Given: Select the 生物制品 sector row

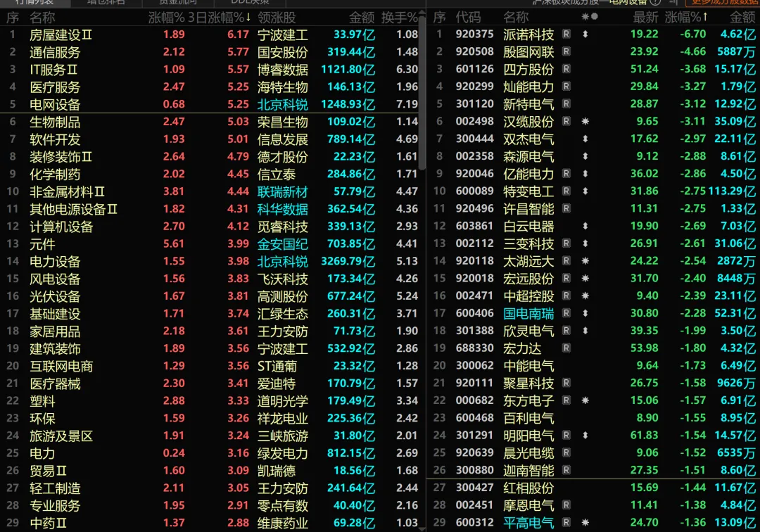Looking at the screenshot, I should click(211, 122).
